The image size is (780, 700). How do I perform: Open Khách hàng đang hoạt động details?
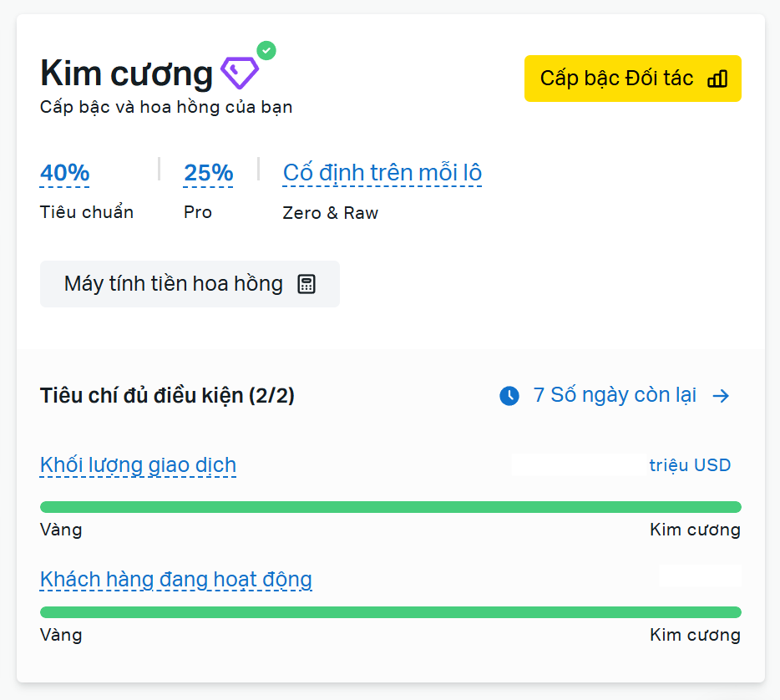tap(175, 579)
